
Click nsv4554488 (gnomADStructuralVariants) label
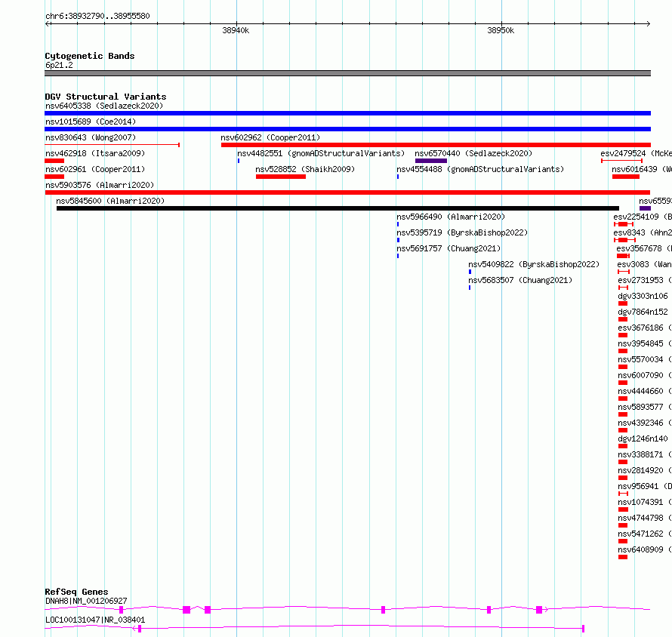pos(480,169)
